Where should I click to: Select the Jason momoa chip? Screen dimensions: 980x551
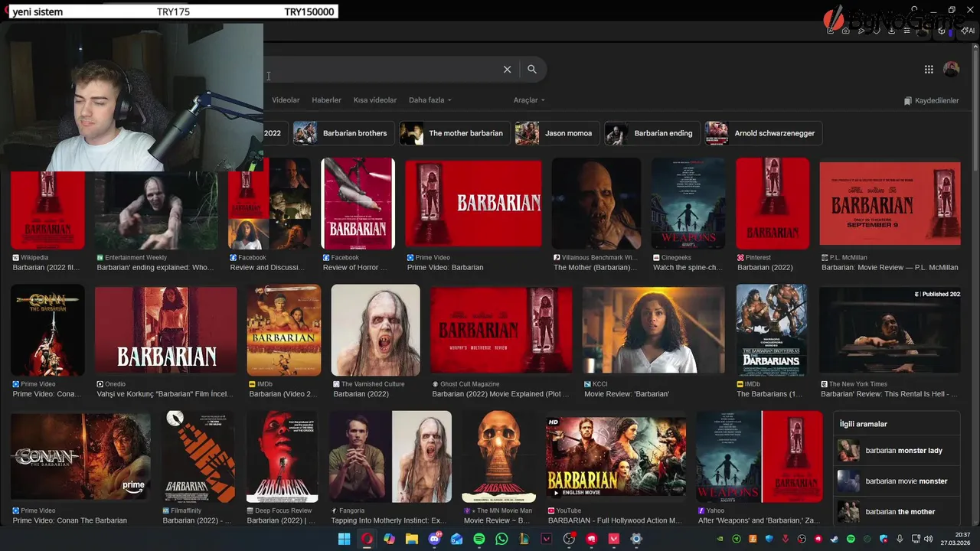(557, 133)
